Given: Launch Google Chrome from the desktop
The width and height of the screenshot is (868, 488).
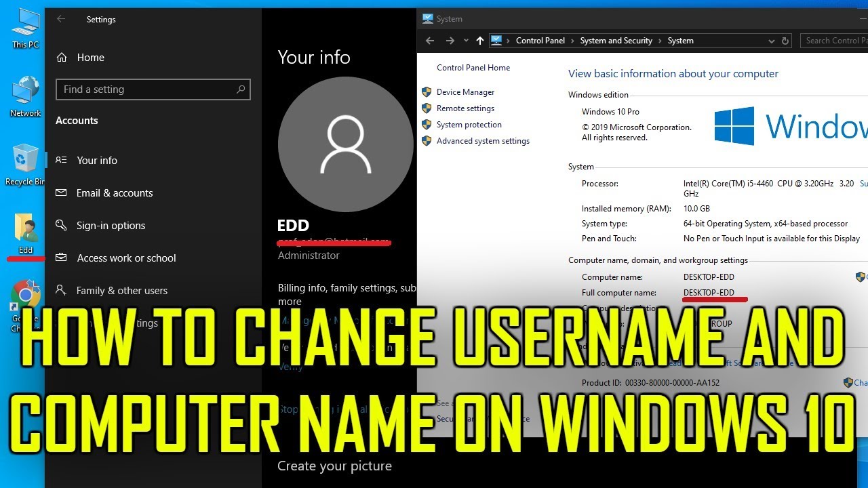Looking at the screenshot, I should [x=26, y=305].
